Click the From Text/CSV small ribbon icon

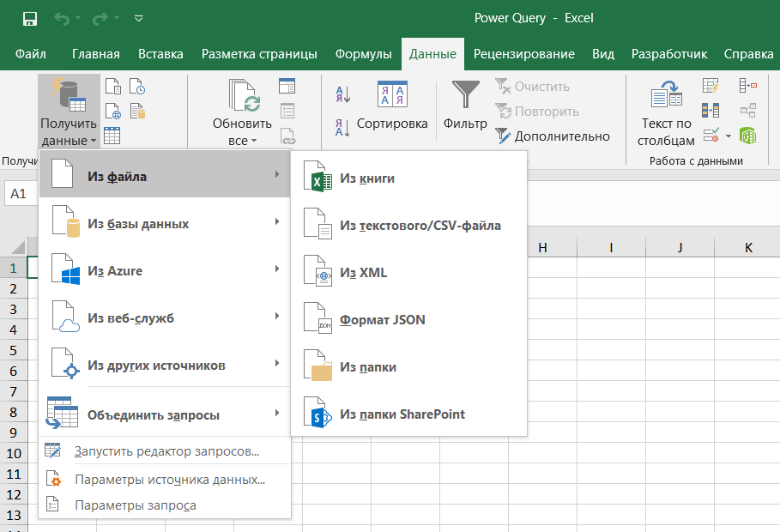click(x=113, y=86)
